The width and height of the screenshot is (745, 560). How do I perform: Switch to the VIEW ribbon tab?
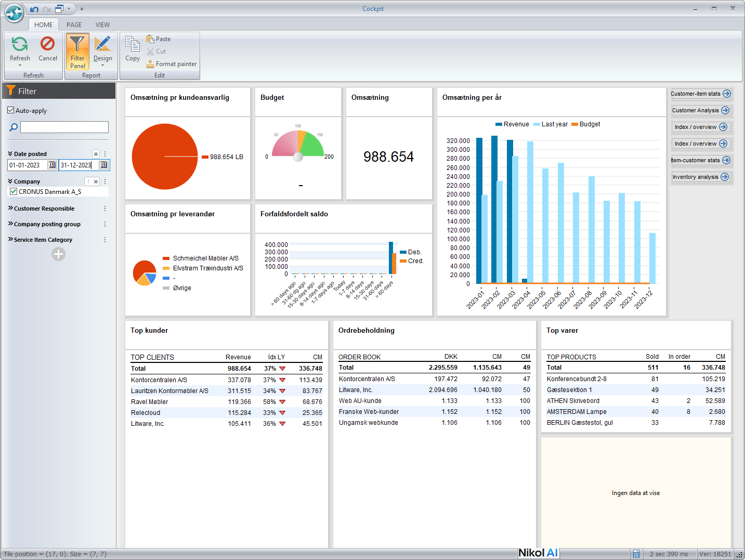pyautogui.click(x=102, y=24)
